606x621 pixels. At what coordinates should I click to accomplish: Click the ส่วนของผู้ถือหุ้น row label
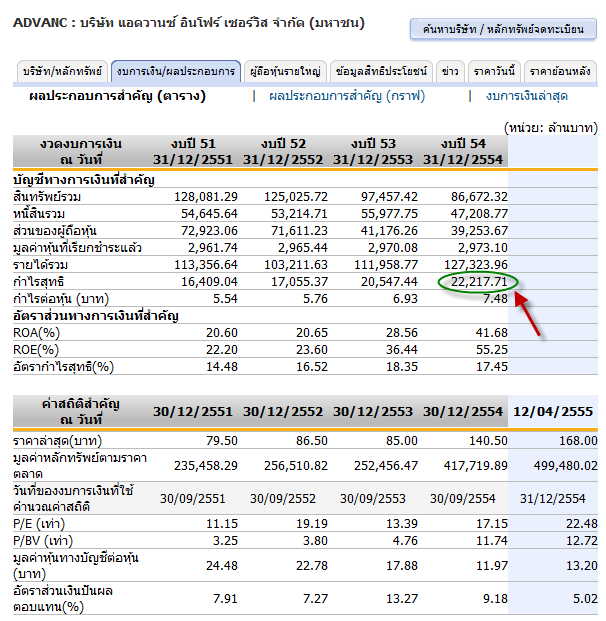[x=55, y=231]
